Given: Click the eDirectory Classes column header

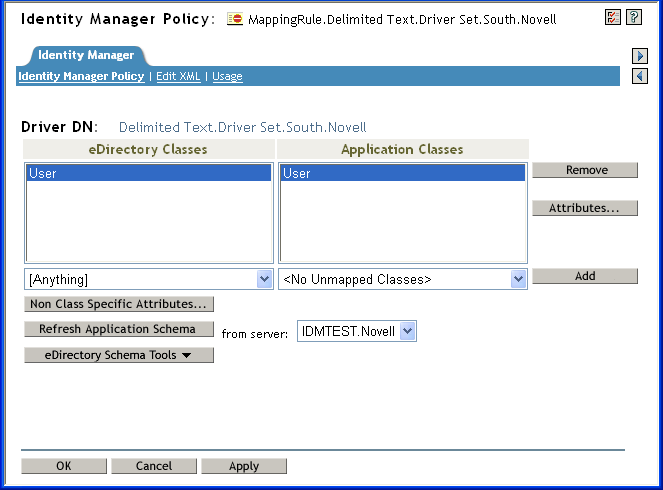Looking at the screenshot, I should coord(149,149).
